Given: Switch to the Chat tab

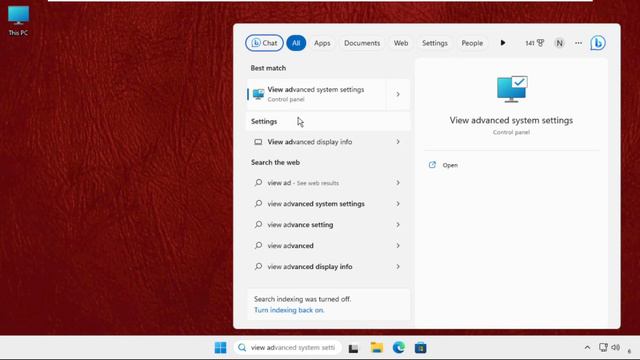Looking at the screenshot, I should [x=264, y=43].
